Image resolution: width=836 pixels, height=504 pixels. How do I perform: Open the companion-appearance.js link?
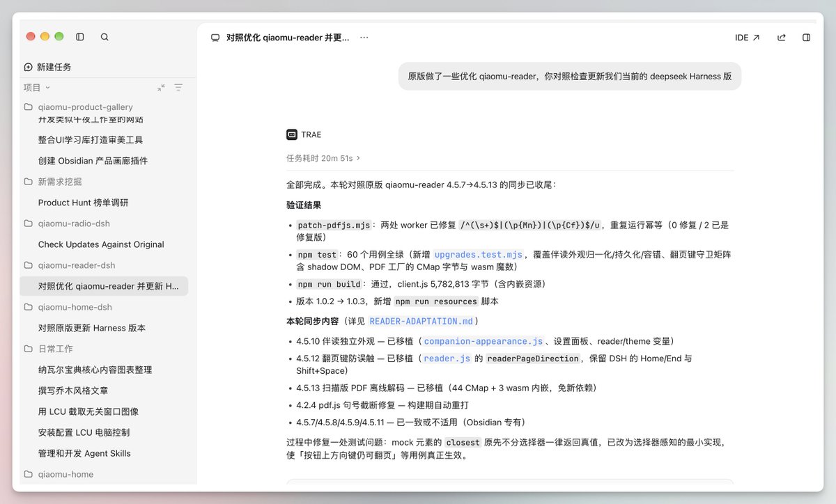(x=483, y=341)
